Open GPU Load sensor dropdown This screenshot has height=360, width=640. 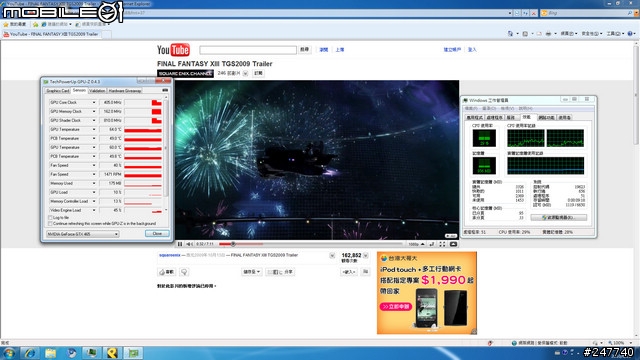[94, 192]
